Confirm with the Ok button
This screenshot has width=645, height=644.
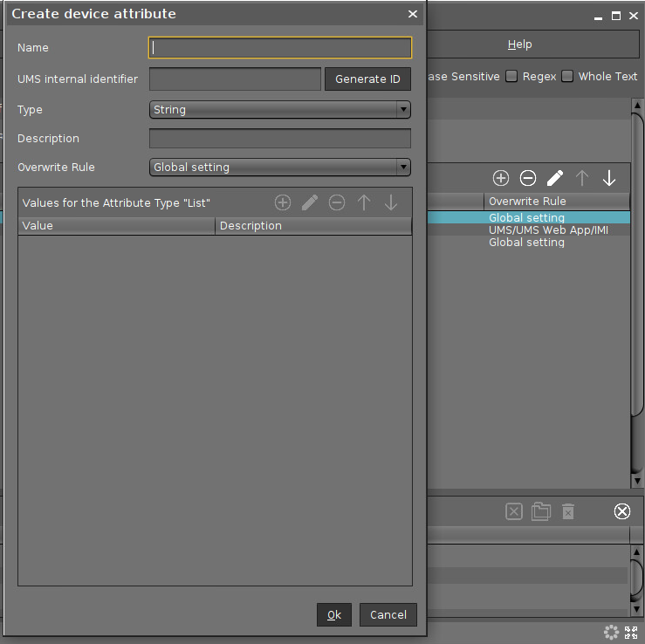click(x=333, y=614)
